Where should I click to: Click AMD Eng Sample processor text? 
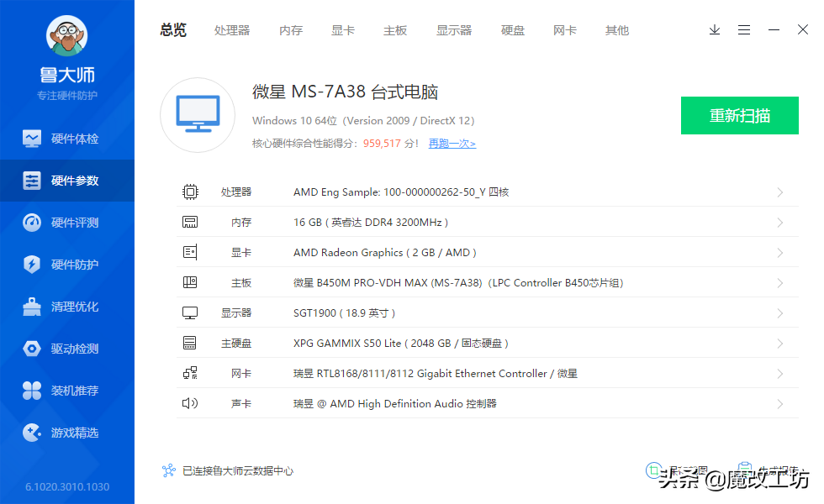pos(401,192)
